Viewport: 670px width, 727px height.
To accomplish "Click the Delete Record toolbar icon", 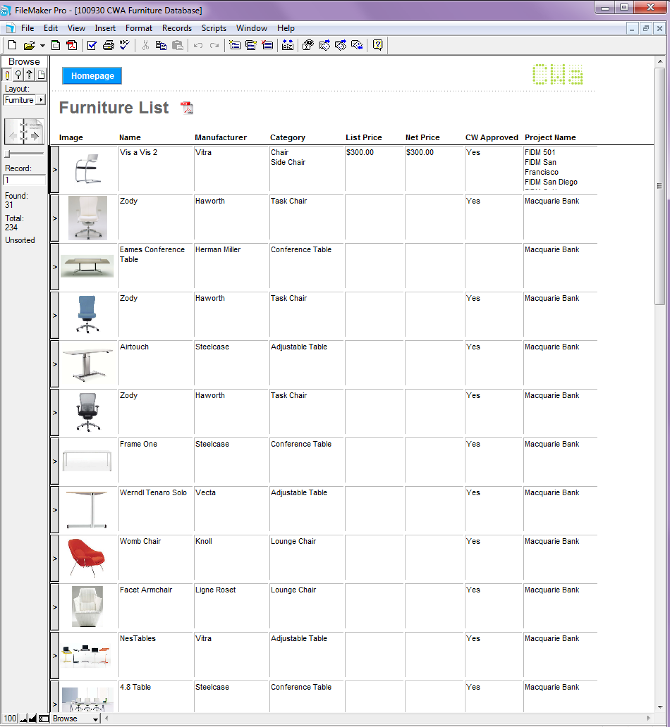I will click(268, 45).
